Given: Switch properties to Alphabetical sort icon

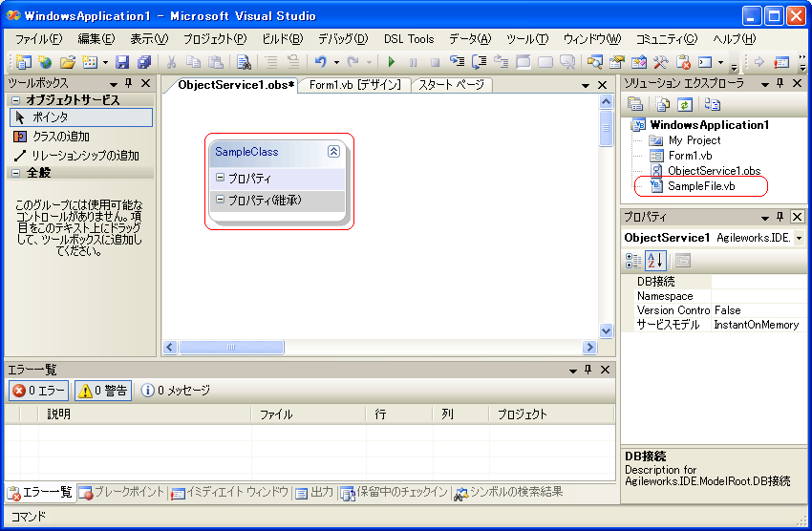Looking at the screenshot, I should tap(655, 261).
